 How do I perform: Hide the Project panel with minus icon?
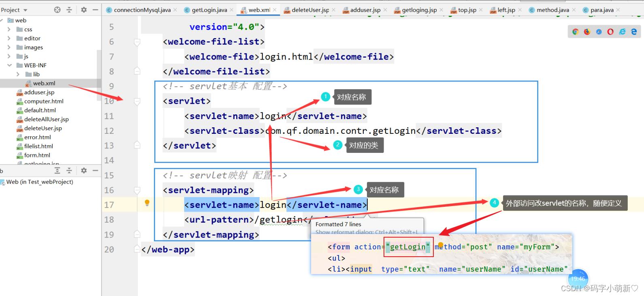point(95,10)
